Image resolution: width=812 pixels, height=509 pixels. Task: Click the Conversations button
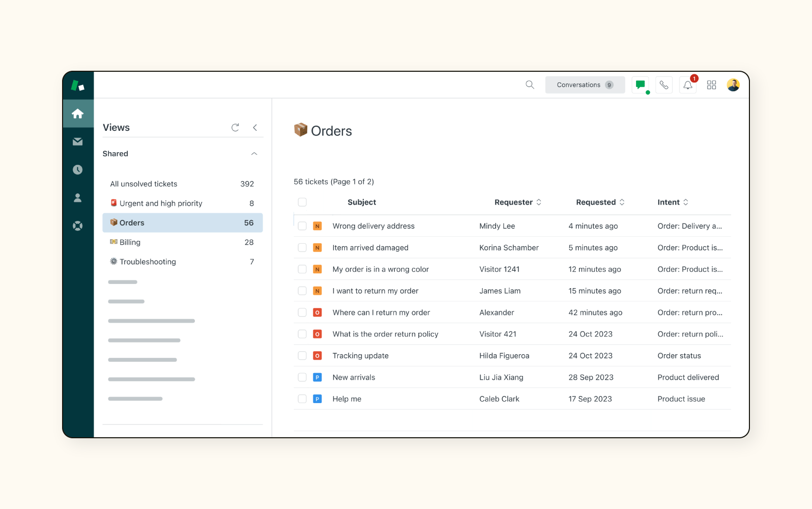585,85
